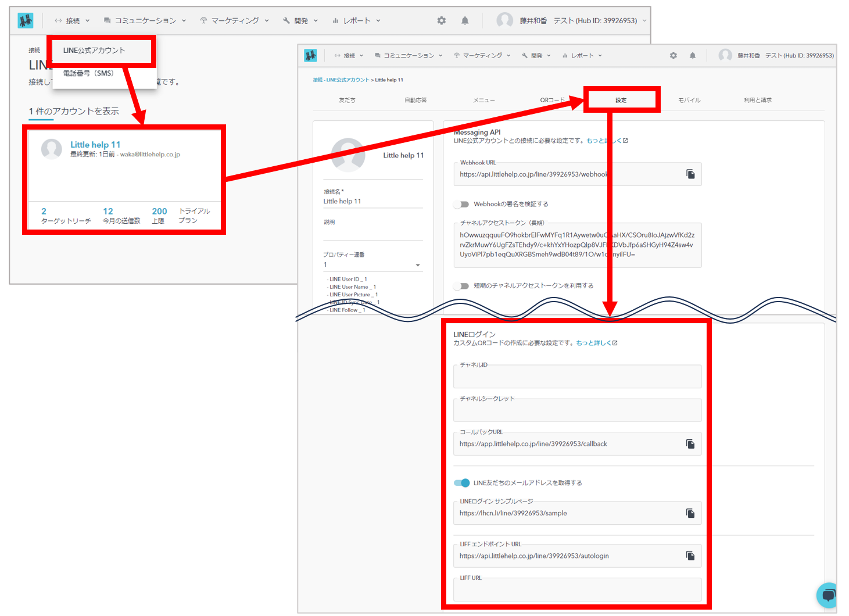
Task: Open notifications bell in front window
Action: point(693,56)
